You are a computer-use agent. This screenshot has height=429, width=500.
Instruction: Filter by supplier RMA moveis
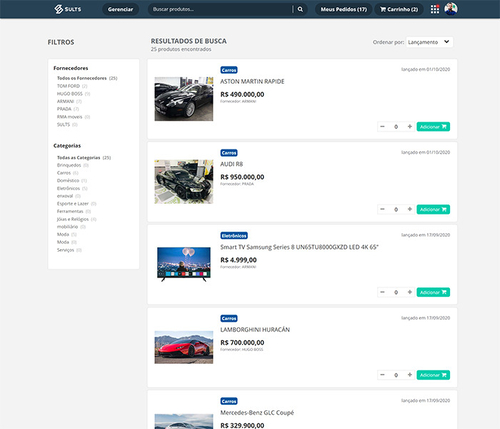coord(73,117)
